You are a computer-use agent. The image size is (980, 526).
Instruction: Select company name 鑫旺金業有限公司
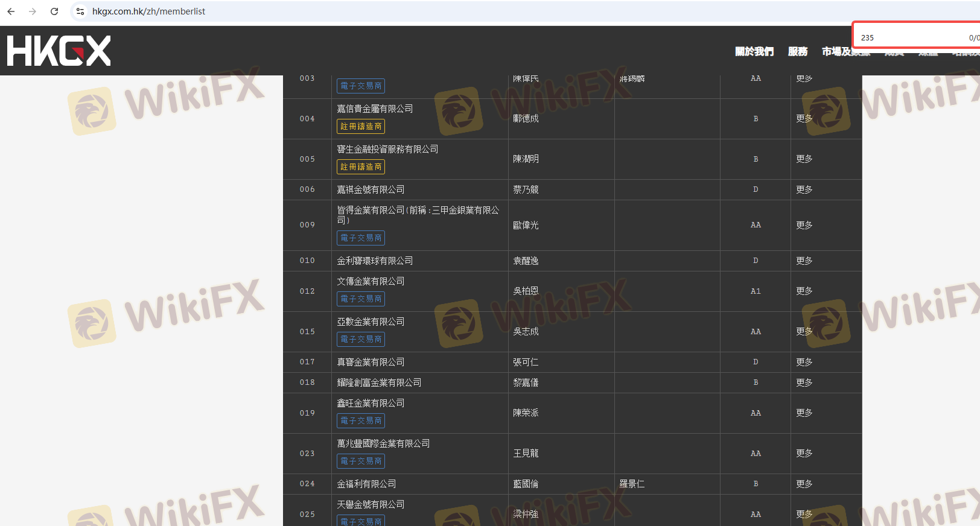click(x=371, y=404)
